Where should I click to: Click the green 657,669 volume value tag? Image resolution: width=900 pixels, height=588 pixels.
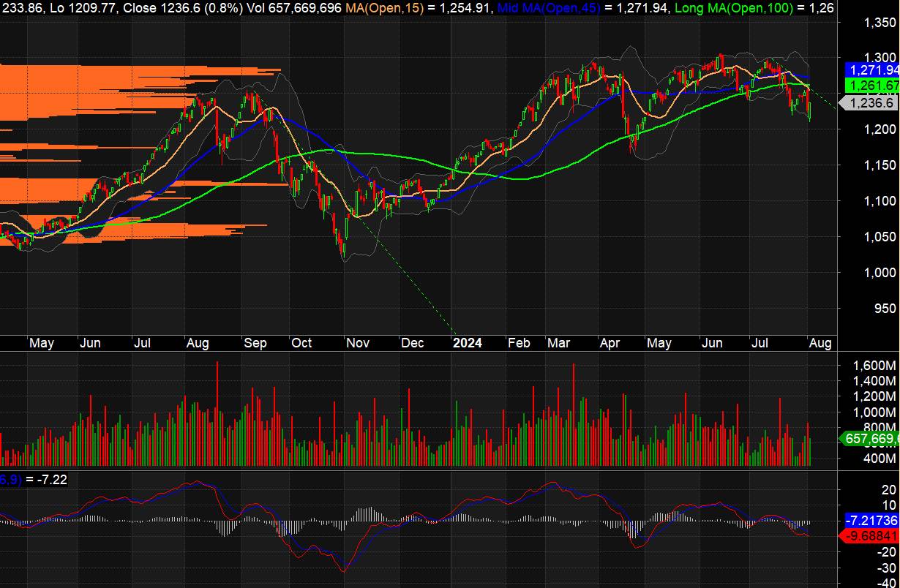871,439
